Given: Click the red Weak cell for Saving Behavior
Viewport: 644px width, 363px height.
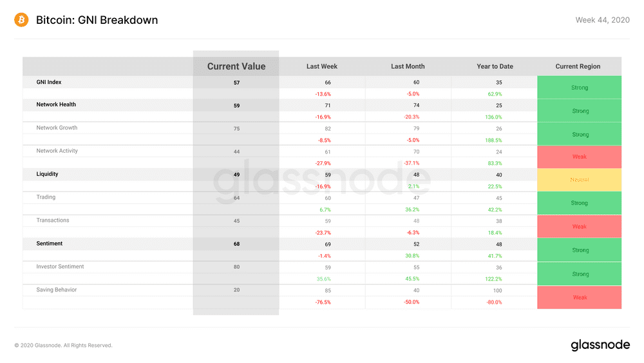Looking at the screenshot, I should pyautogui.click(x=579, y=297).
